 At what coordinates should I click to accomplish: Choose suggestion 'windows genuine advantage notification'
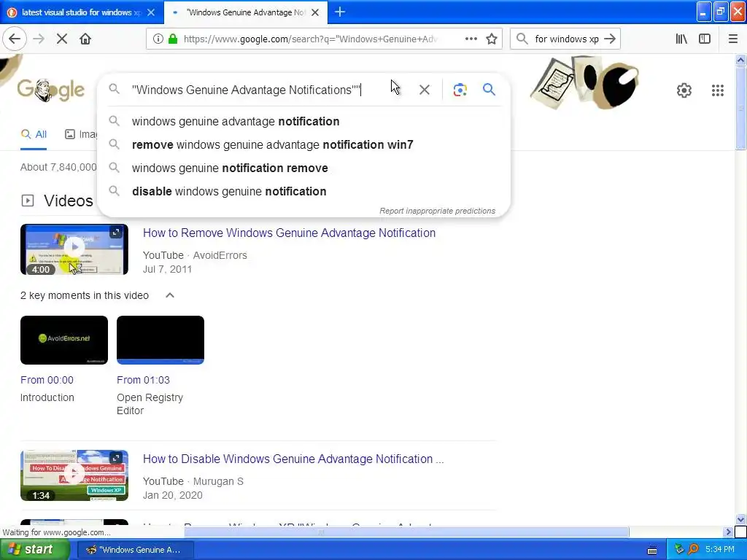(x=303, y=122)
